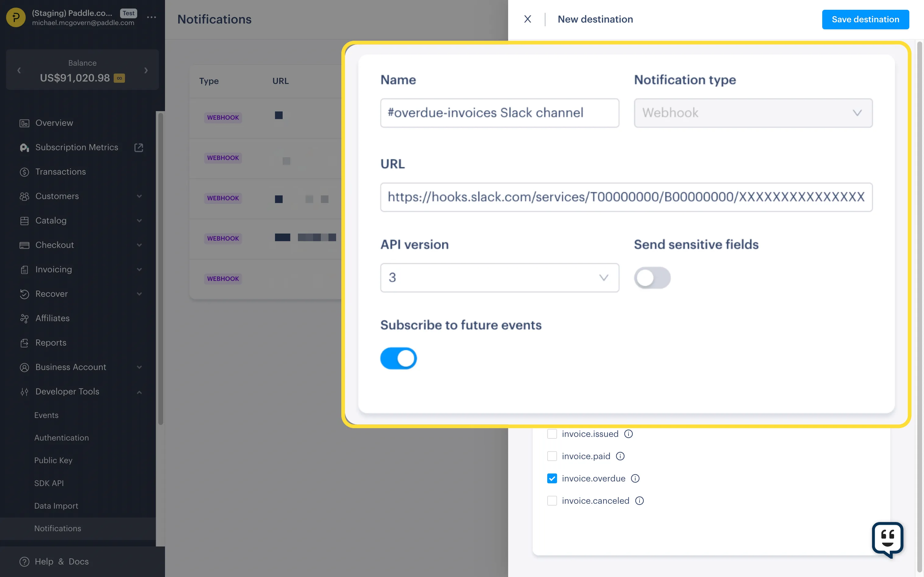The height and width of the screenshot is (577, 924).
Task: Check the invoice.paid checkbox
Action: 552,456
